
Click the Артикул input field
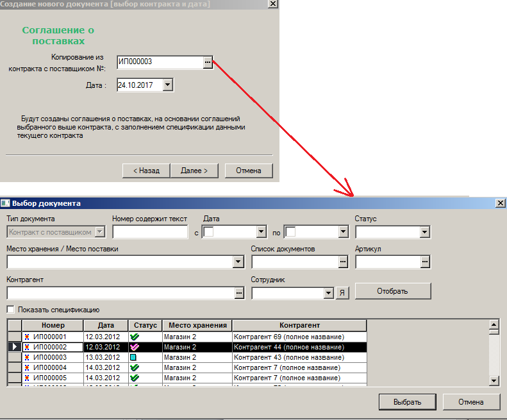pos(388,262)
